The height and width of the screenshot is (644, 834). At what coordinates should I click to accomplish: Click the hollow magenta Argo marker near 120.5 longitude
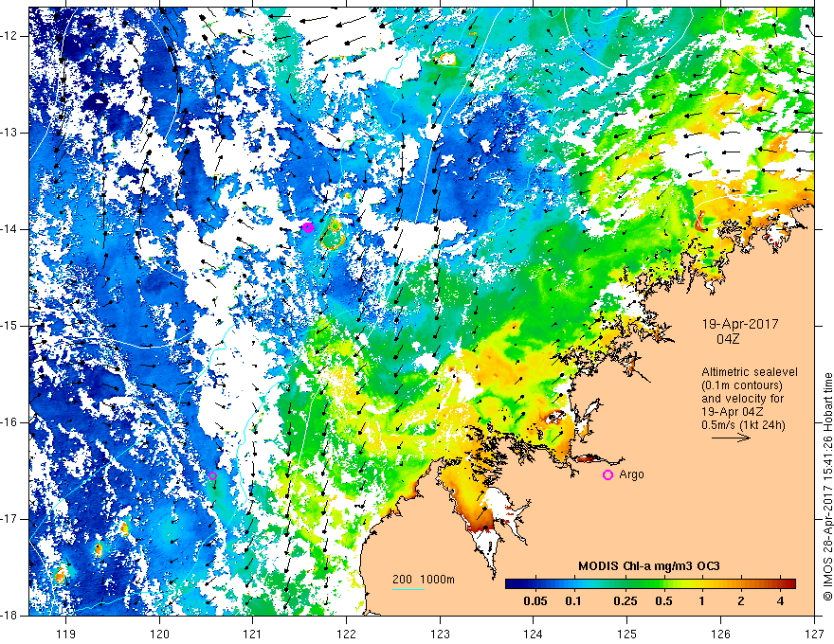point(212,476)
